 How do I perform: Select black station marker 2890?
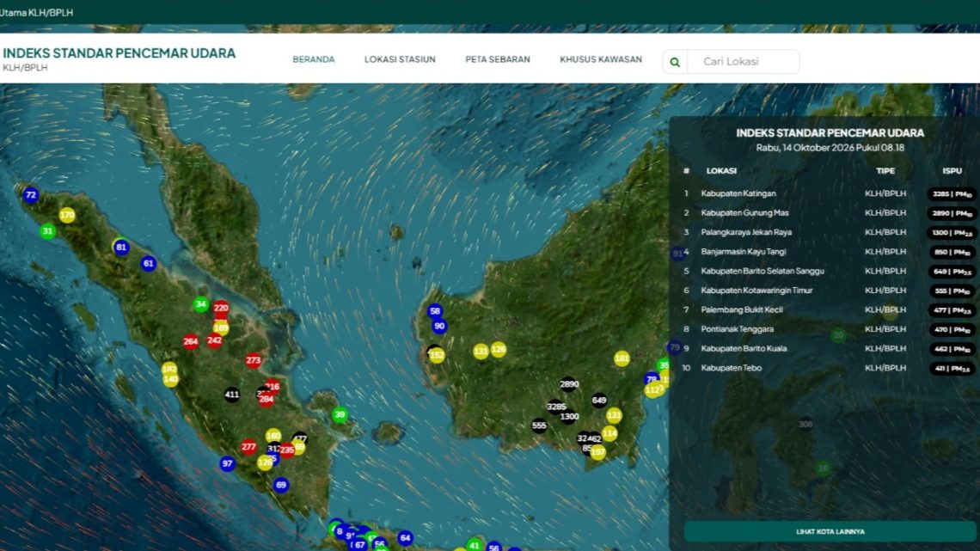569,384
